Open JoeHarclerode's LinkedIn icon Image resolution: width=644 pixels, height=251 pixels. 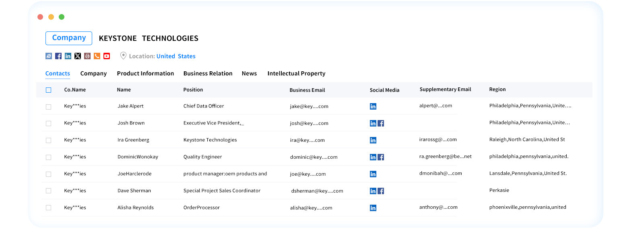click(x=373, y=174)
